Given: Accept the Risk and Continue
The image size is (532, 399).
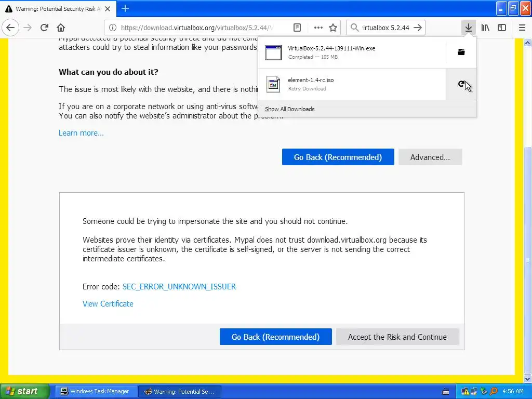Looking at the screenshot, I should pyautogui.click(x=397, y=337).
